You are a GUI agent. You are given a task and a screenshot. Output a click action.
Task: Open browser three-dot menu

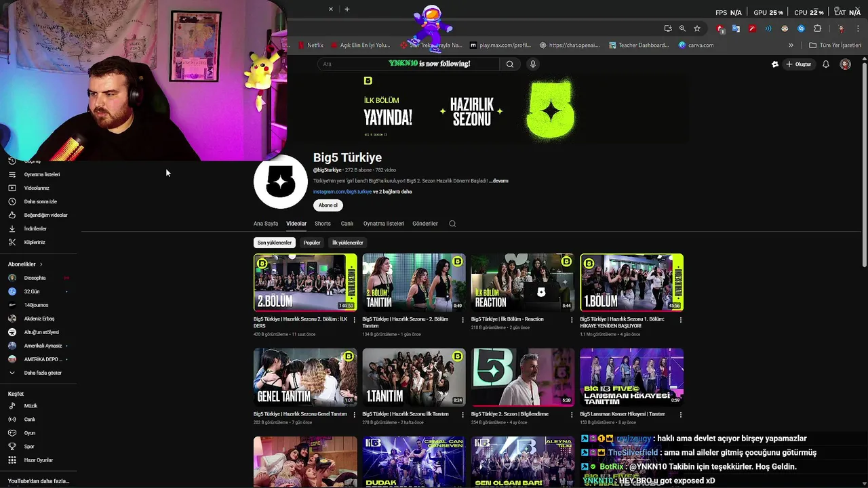point(859,28)
